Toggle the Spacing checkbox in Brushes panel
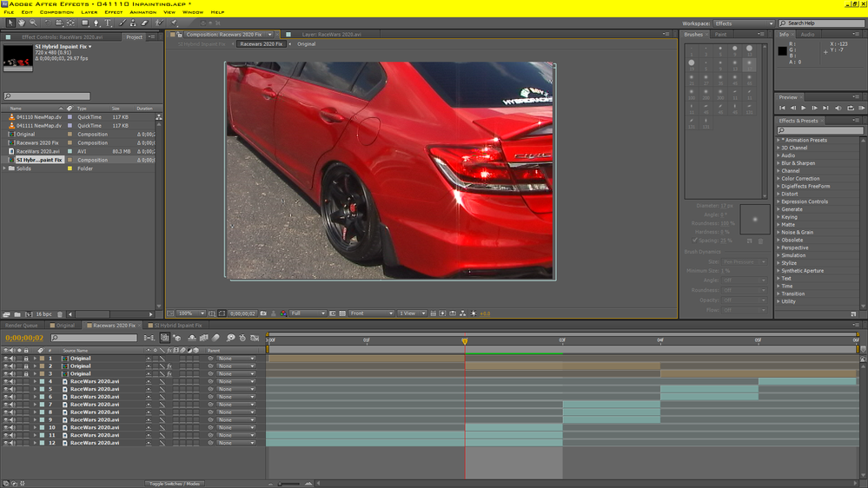The width and height of the screenshot is (868, 488). [695, 241]
